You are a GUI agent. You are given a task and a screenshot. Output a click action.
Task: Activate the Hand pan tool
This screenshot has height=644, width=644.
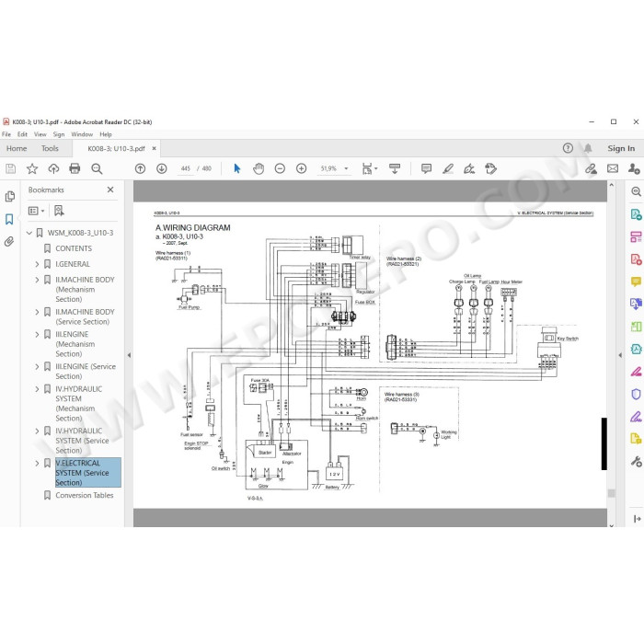point(259,168)
